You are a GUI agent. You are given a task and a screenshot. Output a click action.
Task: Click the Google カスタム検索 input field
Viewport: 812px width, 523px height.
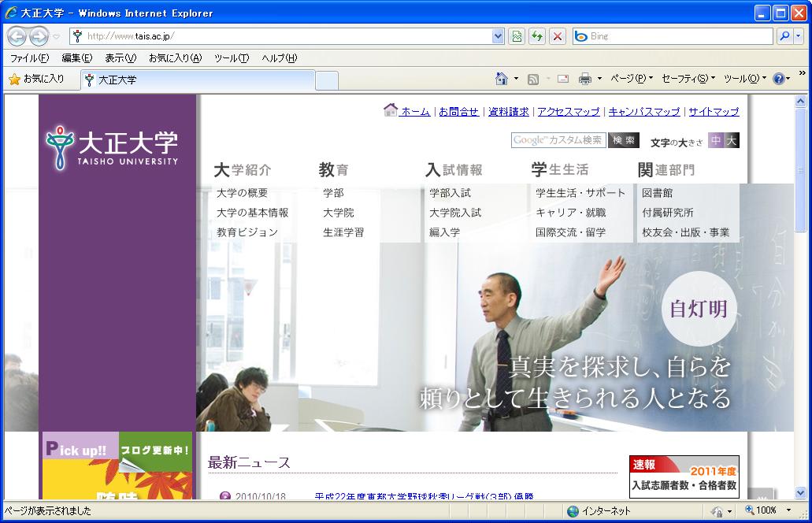pyautogui.click(x=558, y=140)
